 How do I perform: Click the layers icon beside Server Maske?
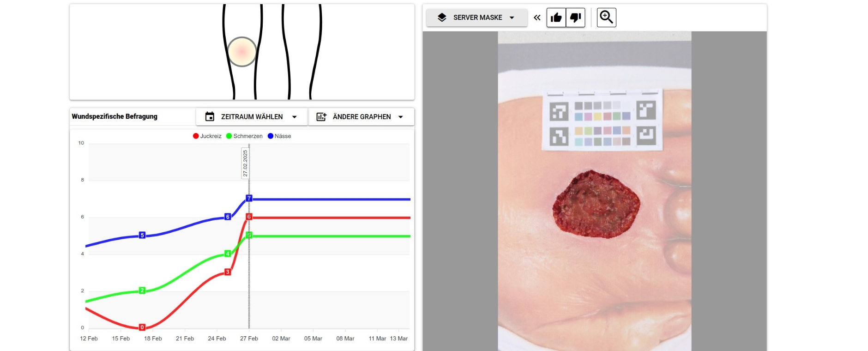click(x=442, y=18)
